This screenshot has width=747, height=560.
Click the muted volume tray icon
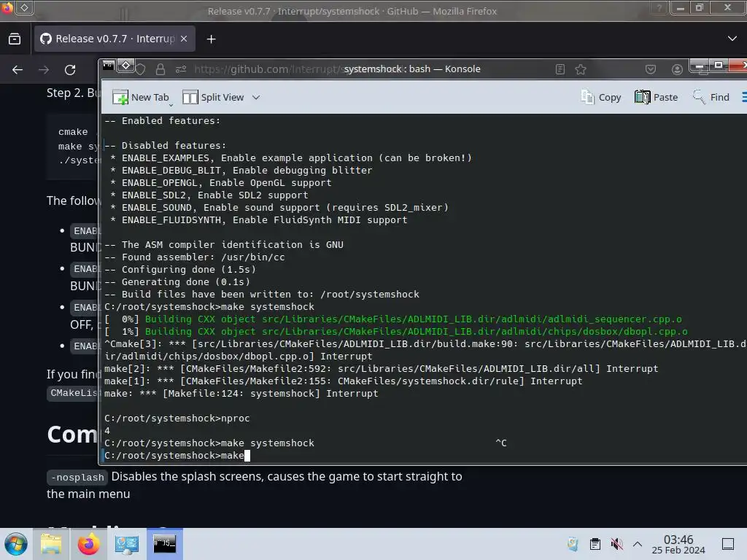(616, 544)
